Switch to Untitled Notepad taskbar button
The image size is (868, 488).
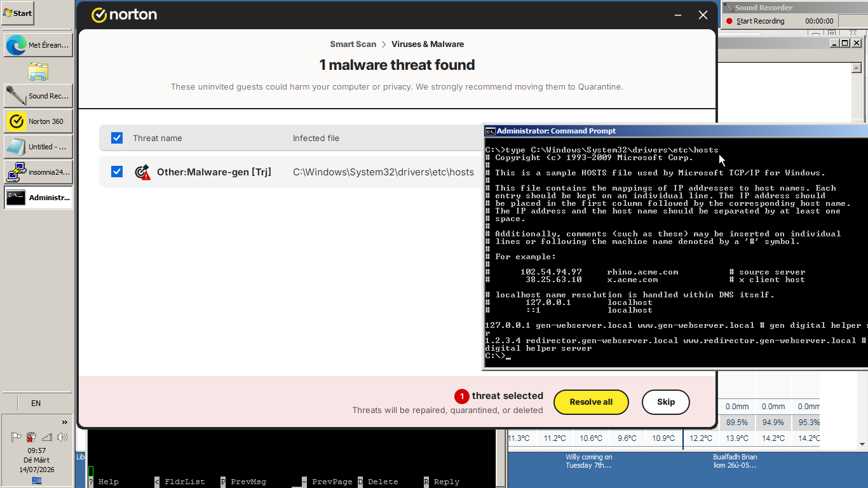[x=38, y=147]
